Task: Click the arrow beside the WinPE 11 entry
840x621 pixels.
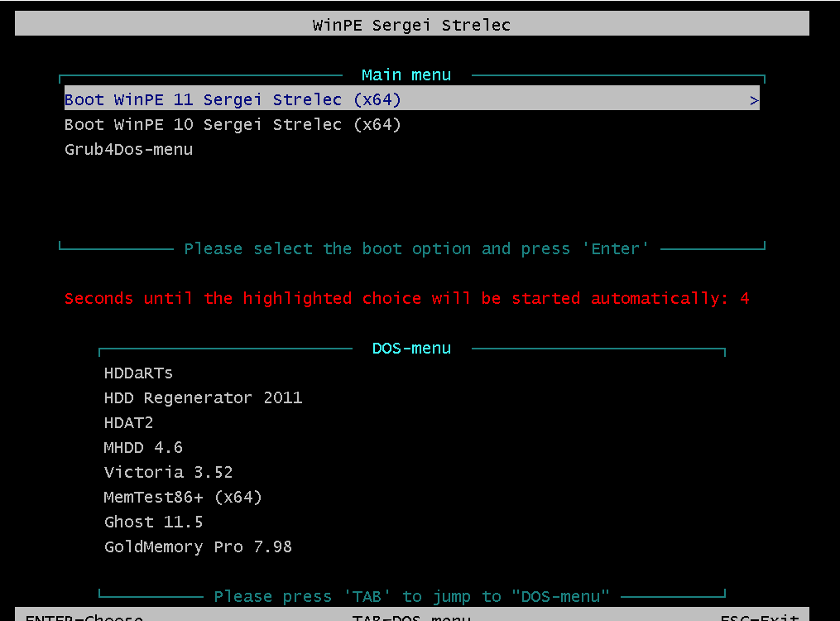Action: [754, 100]
